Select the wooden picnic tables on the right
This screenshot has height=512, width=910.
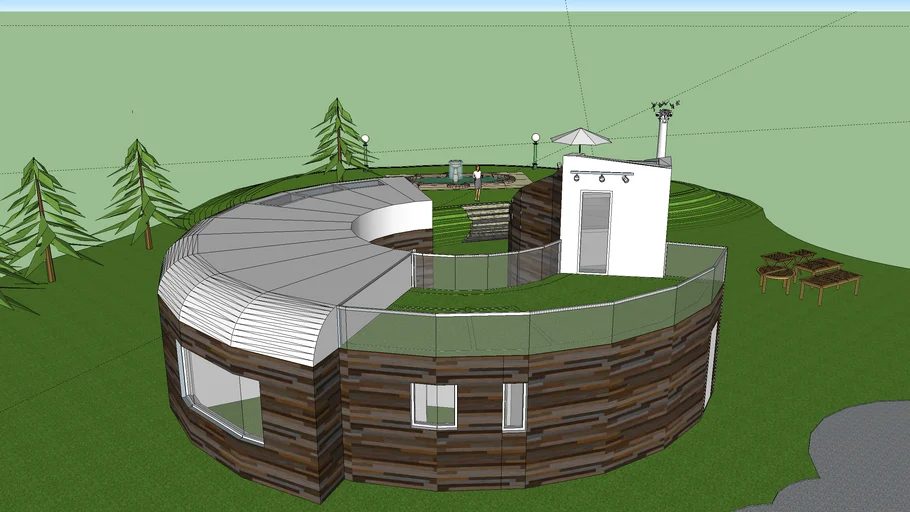[808, 273]
